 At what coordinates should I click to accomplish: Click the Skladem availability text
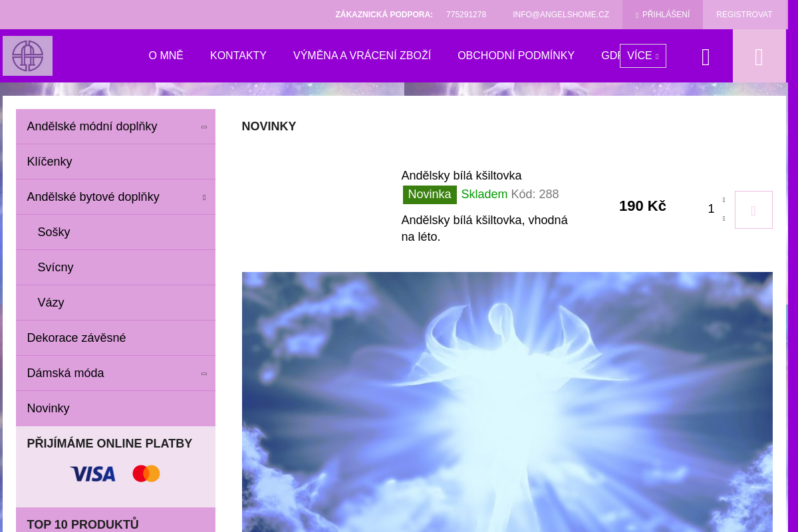coord(484,194)
